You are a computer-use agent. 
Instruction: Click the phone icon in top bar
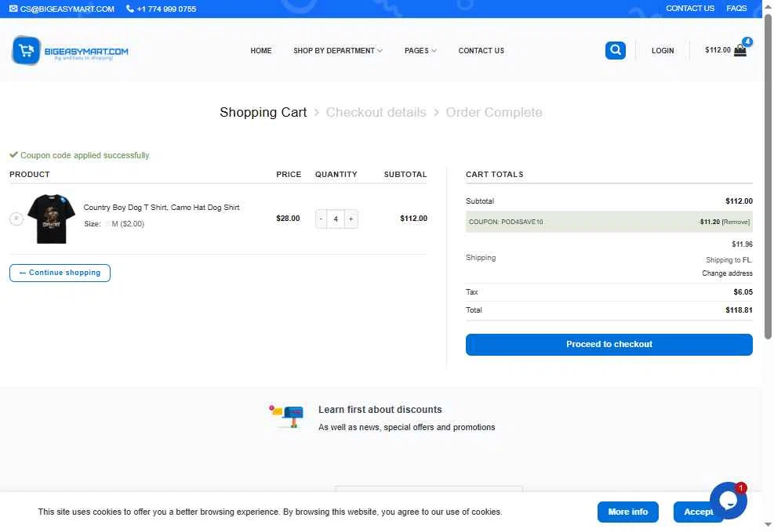tap(130, 9)
